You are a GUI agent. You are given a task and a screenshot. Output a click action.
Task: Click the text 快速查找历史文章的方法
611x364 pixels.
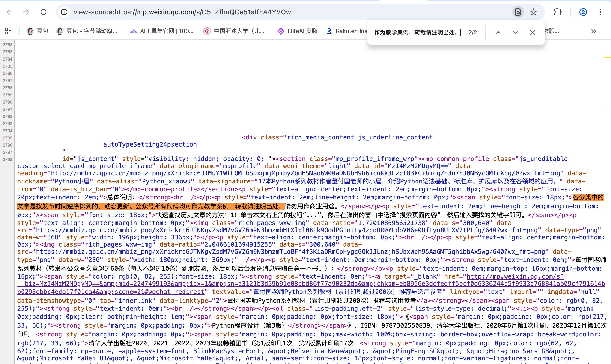(x=190, y=215)
